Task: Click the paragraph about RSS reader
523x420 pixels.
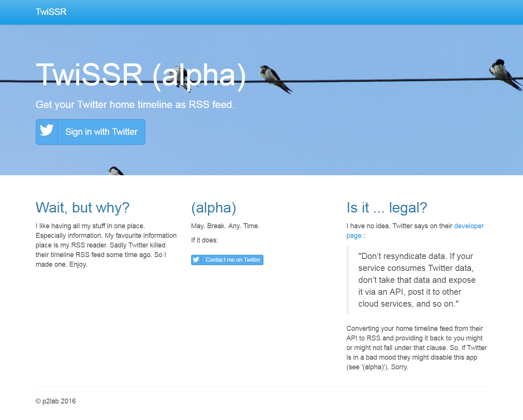Action: pyautogui.click(x=106, y=245)
